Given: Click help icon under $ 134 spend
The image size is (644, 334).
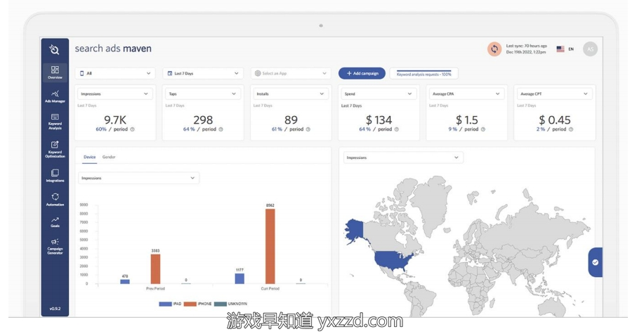Looking at the screenshot, I should tap(396, 129).
